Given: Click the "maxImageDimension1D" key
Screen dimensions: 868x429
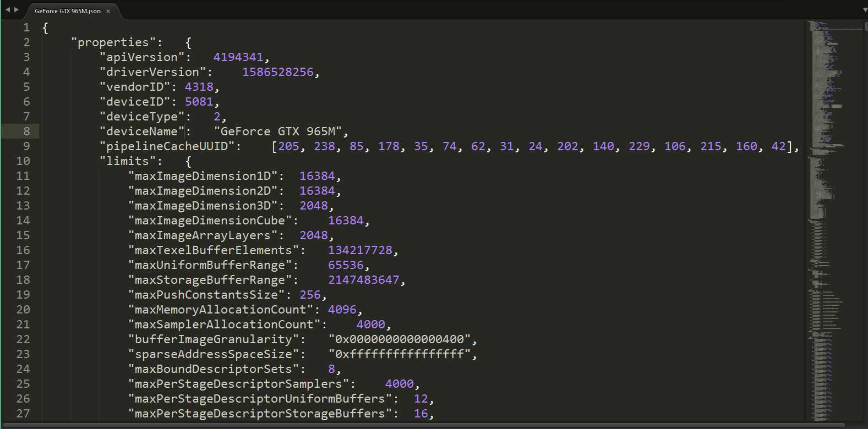Looking at the screenshot, I should (203, 176).
